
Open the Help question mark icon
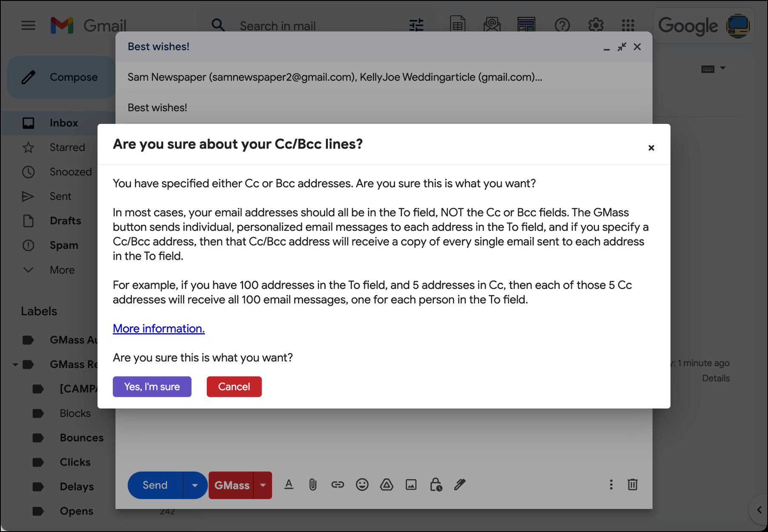coord(562,25)
